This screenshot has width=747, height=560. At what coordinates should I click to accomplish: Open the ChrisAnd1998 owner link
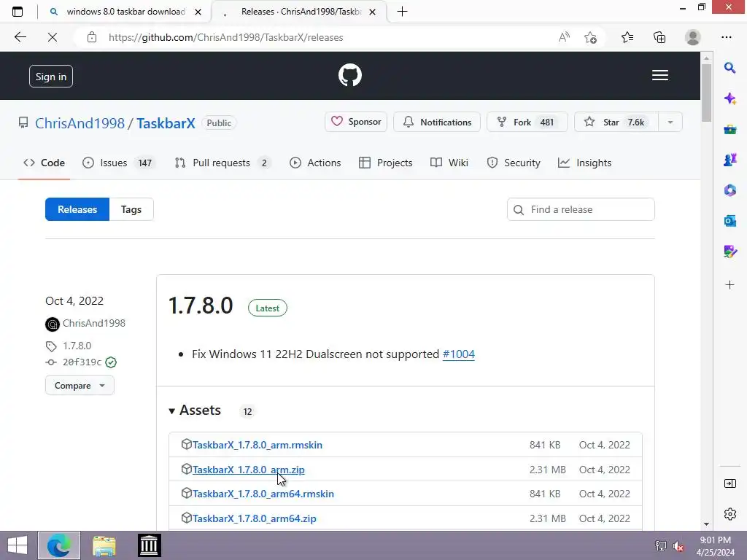[x=80, y=123]
